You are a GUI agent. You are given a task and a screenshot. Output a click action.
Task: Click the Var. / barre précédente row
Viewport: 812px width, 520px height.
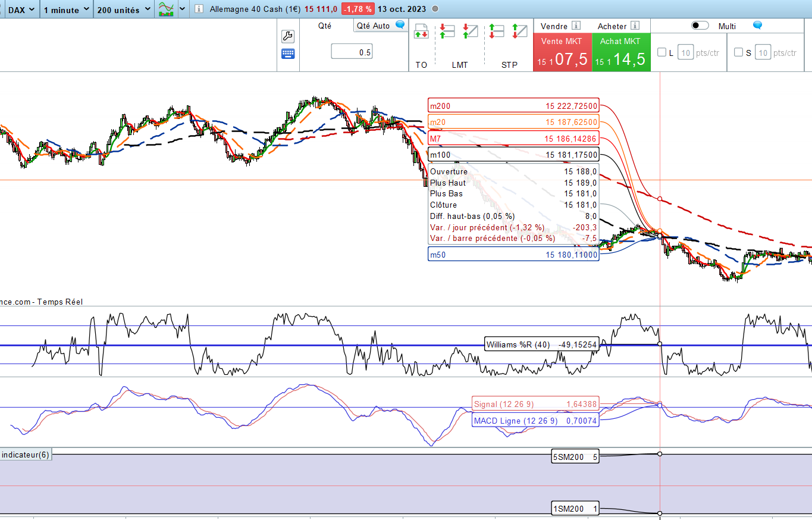[514, 238]
